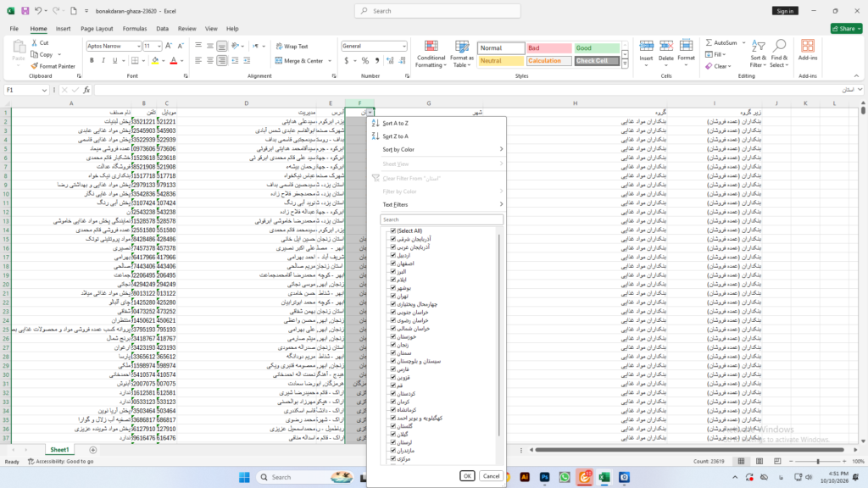Viewport: 868px width, 488px height.
Task: Open the Excel icon on the Windows taskbar
Action: tap(604, 478)
